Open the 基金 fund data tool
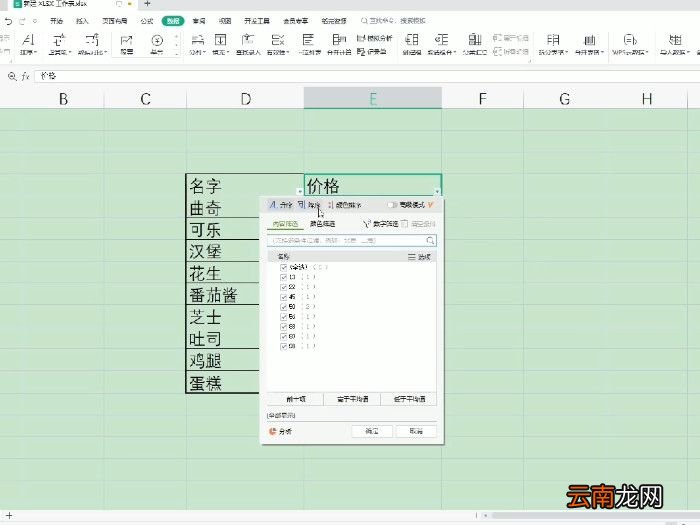Viewport: 700px width, 525px height. pyautogui.click(x=157, y=45)
